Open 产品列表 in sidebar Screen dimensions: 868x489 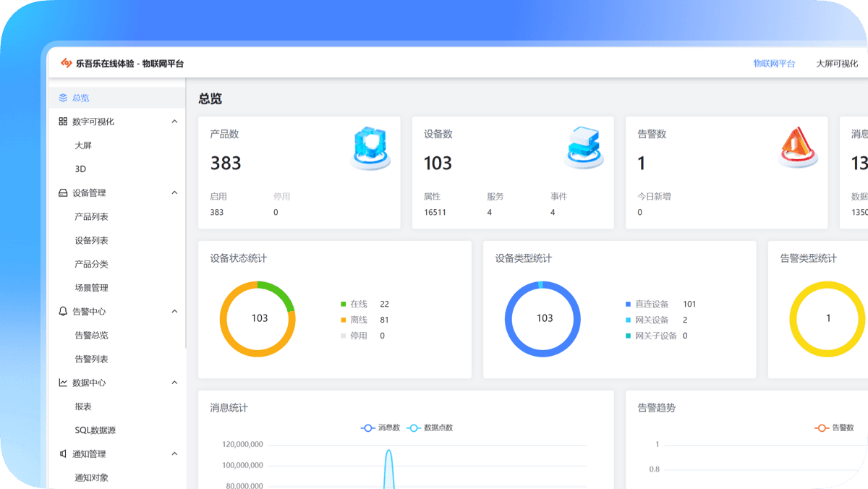pyautogui.click(x=92, y=217)
